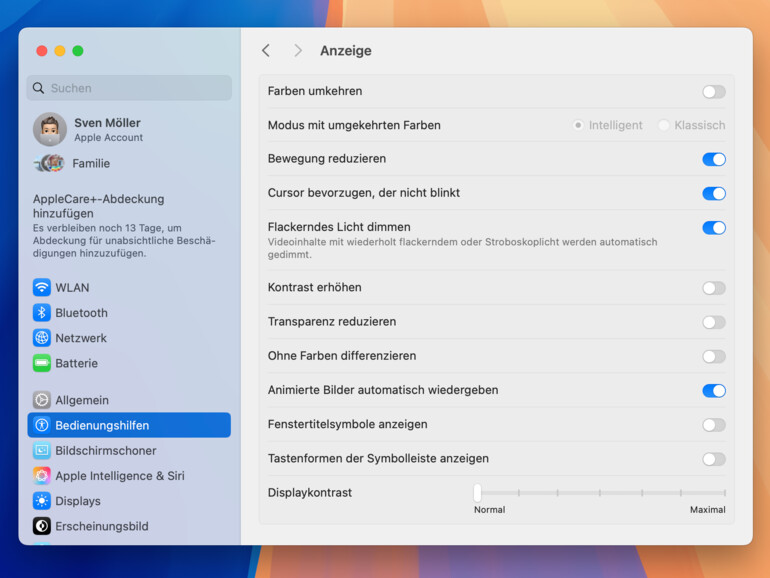Enable Transparenz reduzieren switch
Viewport: 770px width, 578px height.
click(x=714, y=322)
